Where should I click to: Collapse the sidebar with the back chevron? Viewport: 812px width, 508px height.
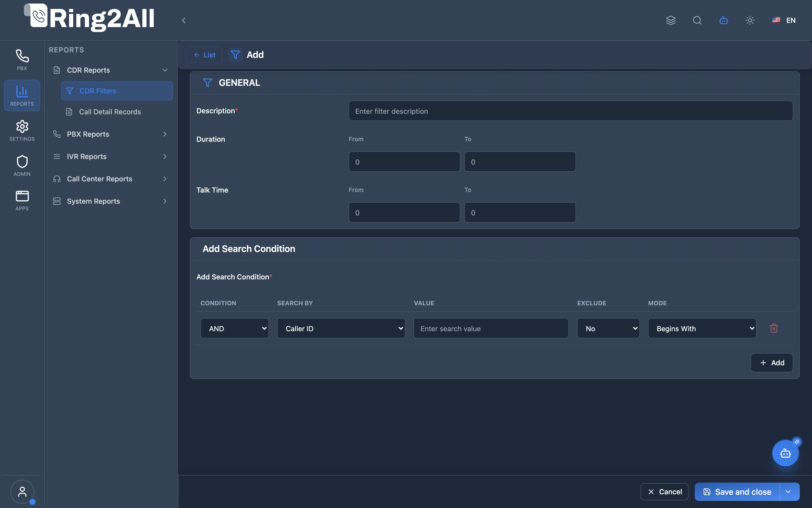(x=183, y=20)
